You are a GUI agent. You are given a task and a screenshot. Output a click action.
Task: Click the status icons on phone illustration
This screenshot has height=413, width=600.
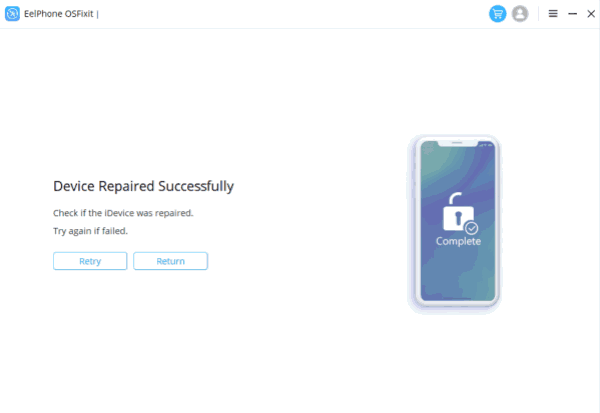[486, 145]
